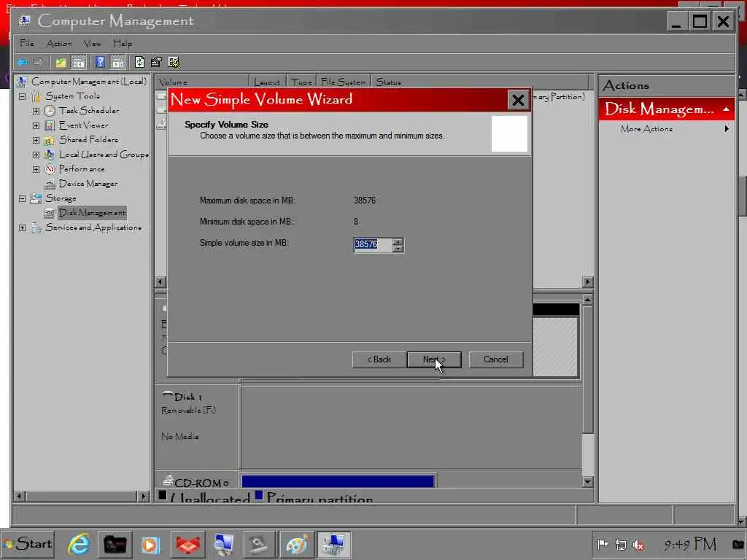Click volume list horizontal scroll left arrow

[x=160, y=282]
